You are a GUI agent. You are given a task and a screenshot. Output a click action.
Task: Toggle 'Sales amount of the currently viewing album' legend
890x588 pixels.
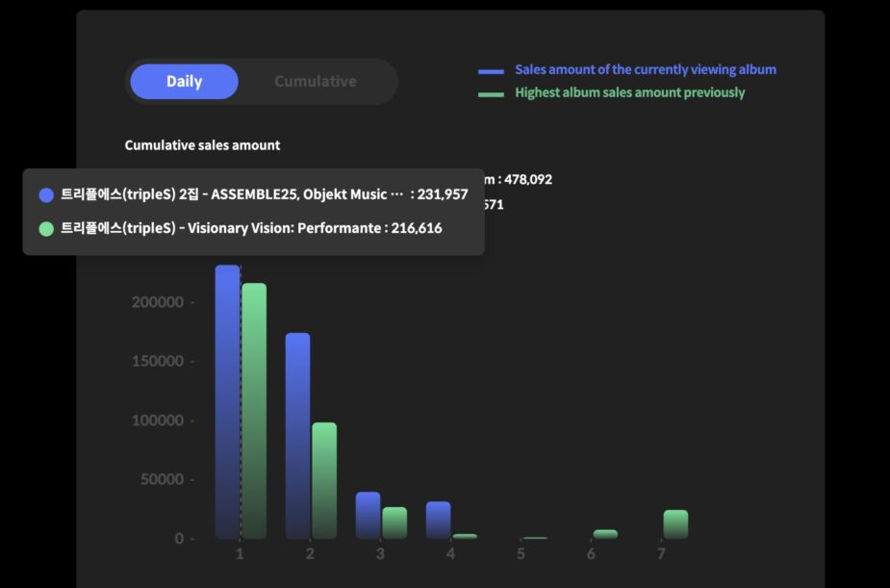coord(645,70)
